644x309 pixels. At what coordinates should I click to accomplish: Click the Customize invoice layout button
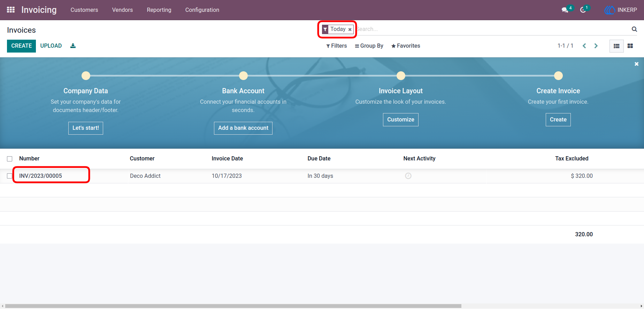coord(401,120)
